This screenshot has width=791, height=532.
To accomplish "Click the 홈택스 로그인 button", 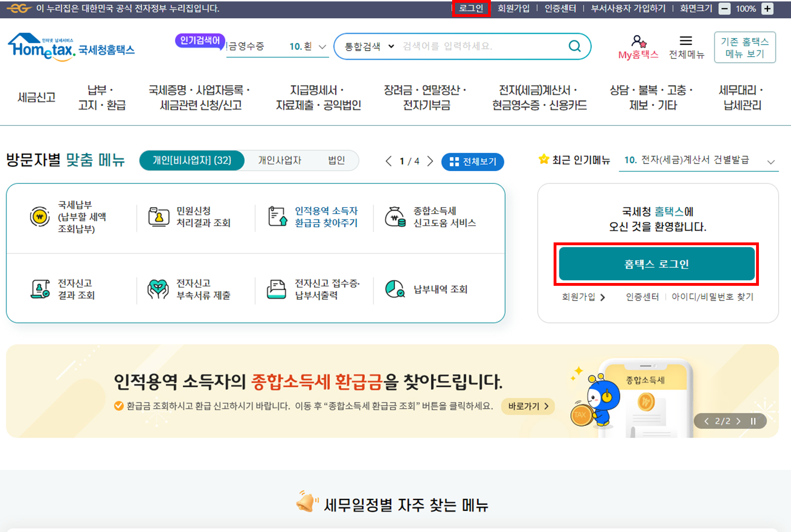I will 656,264.
